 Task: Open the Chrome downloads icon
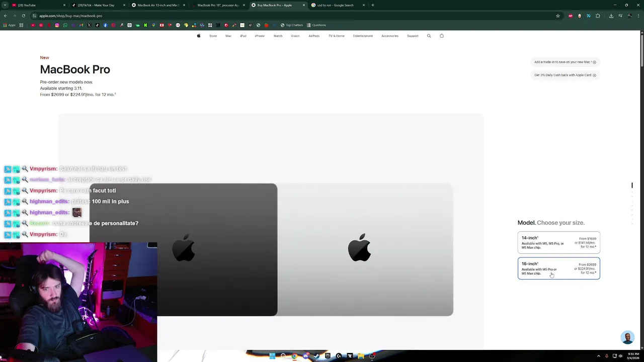click(611, 16)
